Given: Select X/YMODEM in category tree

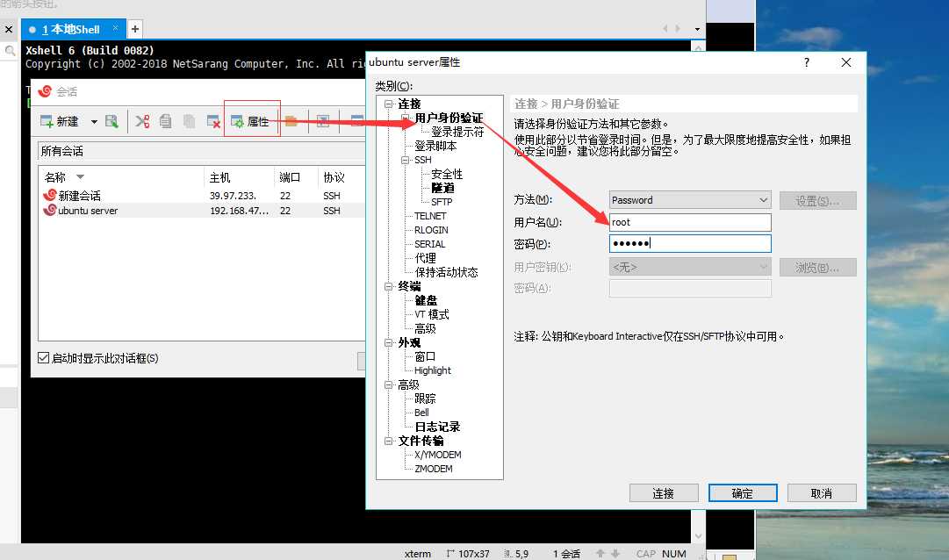Looking at the screenshot, I should click(x=437, y=455).
